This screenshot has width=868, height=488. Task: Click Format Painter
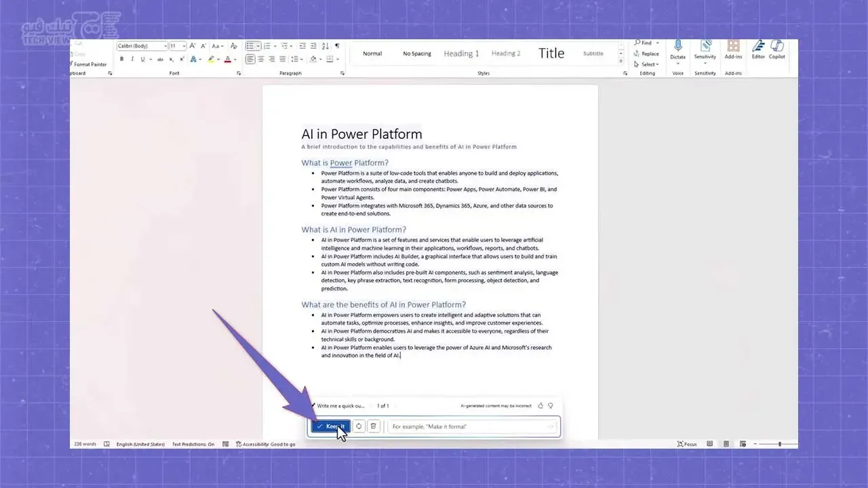click(89, 64)
